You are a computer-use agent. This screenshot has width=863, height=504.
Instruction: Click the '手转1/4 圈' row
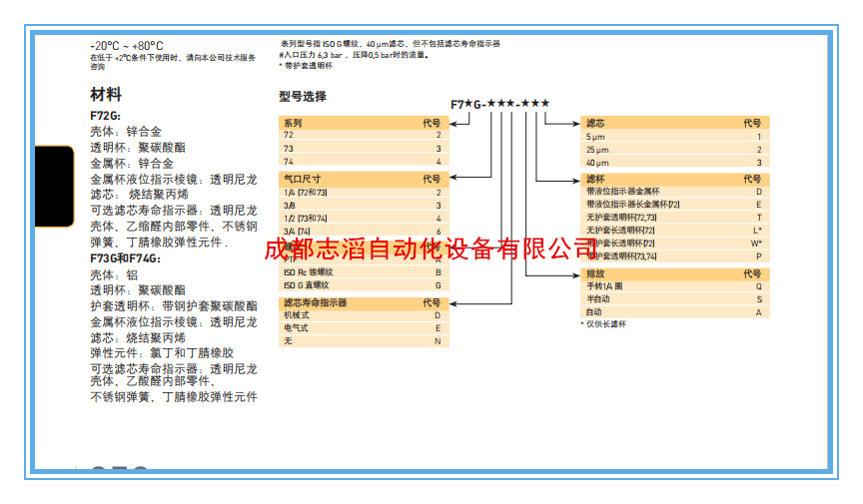click(x=675, y=286)
